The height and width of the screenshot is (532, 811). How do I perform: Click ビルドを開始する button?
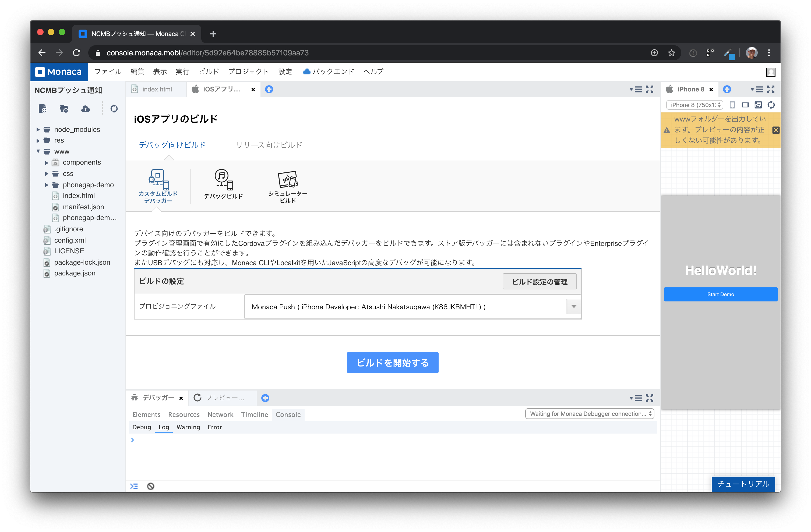click(393, 362)
